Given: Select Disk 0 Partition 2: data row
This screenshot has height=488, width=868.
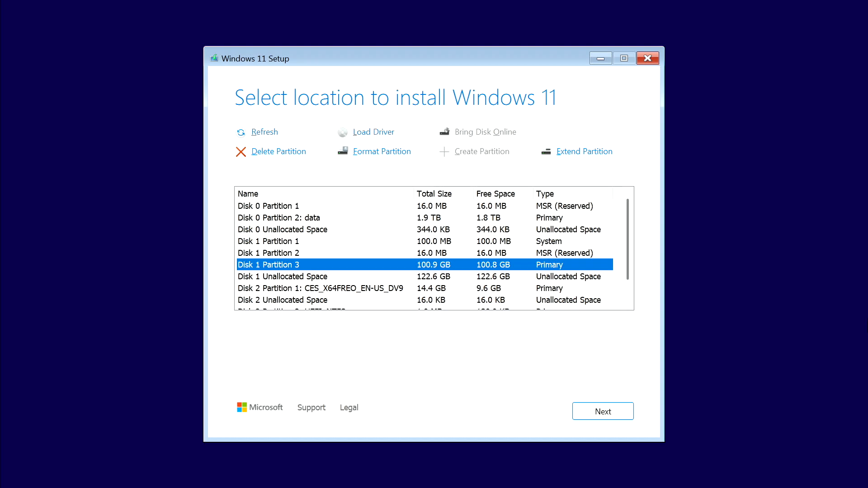Looking at the screenshot, I should (425, 218).
